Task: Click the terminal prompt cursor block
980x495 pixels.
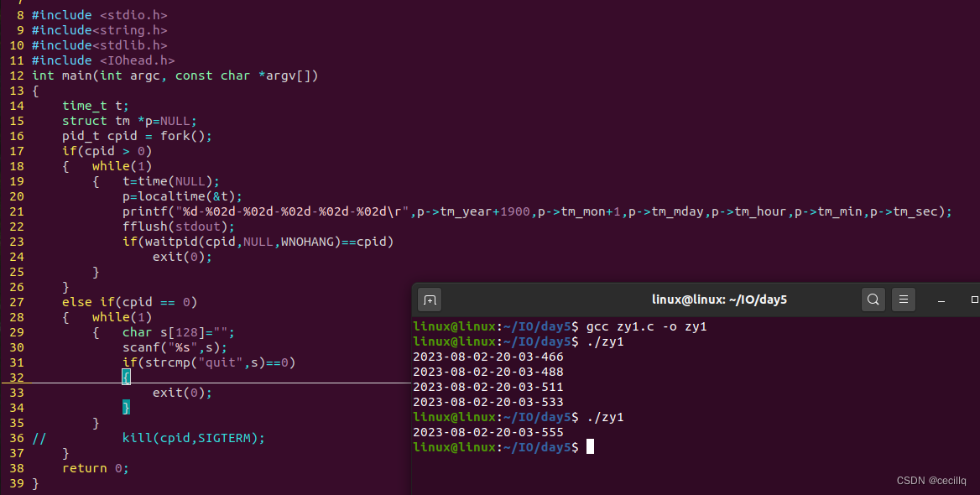Action: pyautogui.click(x=590, y=447)
